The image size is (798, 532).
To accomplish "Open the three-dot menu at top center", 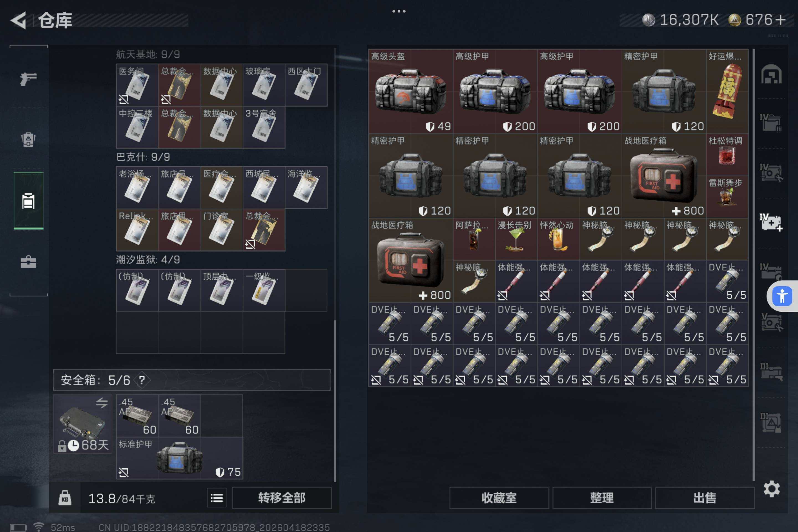I will pos(399,11).
